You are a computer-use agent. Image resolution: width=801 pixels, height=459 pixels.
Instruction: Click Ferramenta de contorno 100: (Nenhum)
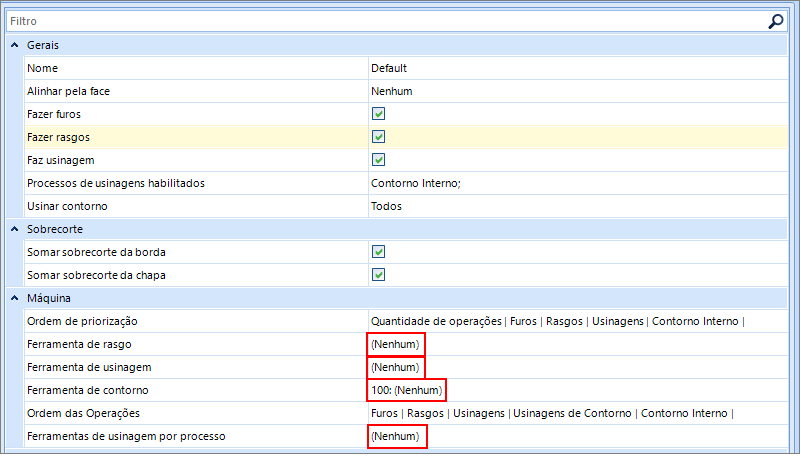click(406, 390)
